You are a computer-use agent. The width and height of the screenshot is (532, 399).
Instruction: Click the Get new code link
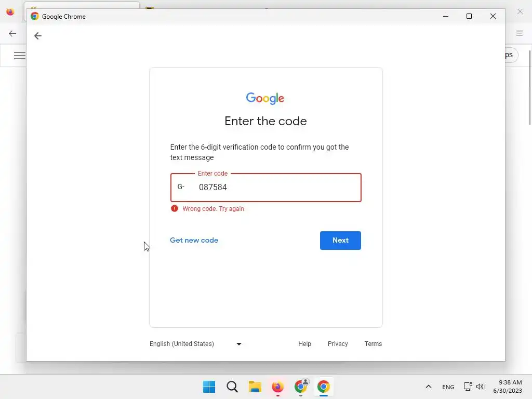pyautogui.click(x=194, y=240)
